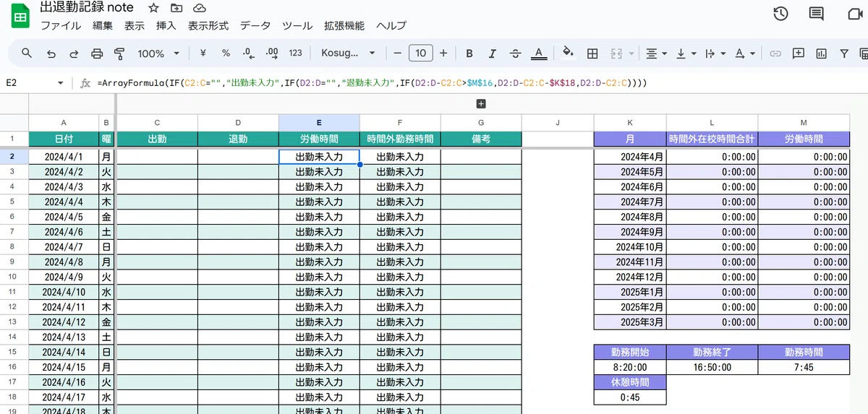
Task: Select the 時間外勤務時間 header cell
Action: pyautogui.click(x=400, y=139)
